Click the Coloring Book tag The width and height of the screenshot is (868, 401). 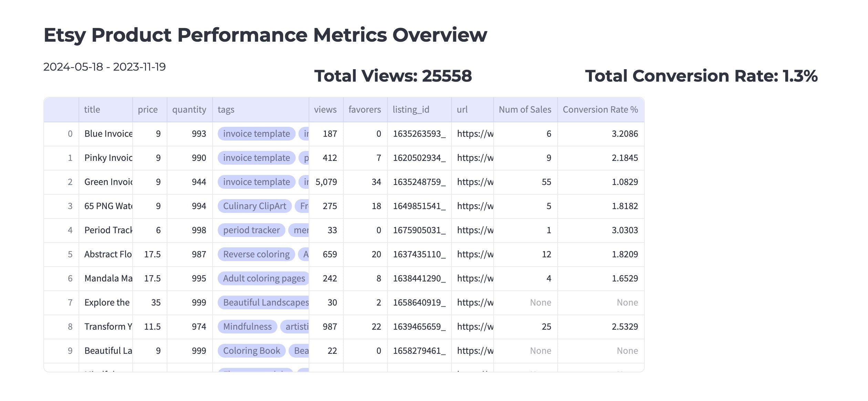251,351
